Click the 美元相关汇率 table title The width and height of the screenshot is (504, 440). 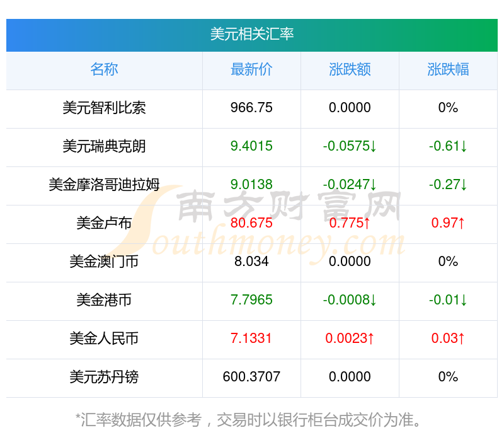click(251, 34)
